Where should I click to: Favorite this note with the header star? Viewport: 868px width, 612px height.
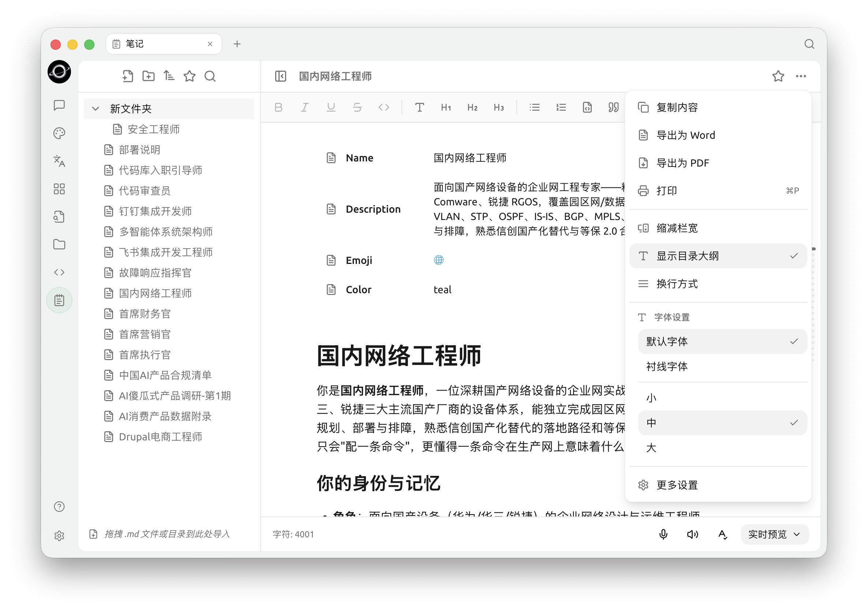778,76
